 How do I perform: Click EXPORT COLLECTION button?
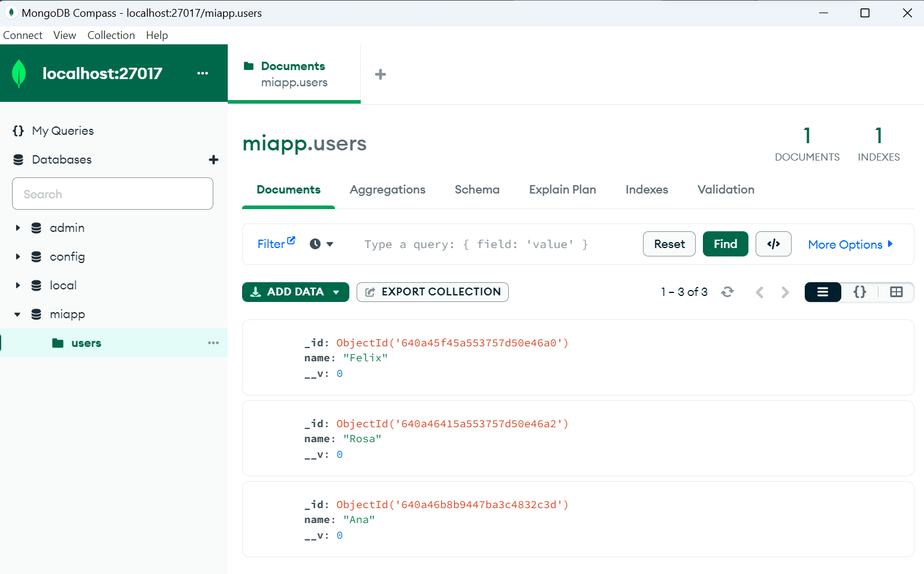coord(433,292)
